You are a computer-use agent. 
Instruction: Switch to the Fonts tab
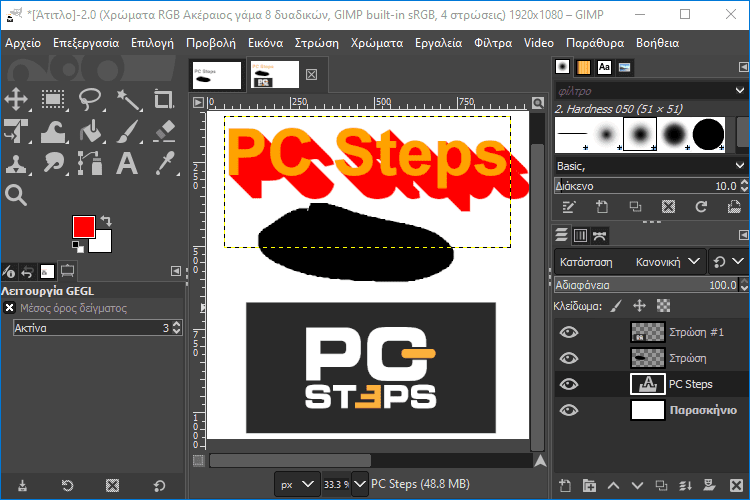pyautogui.click(x=604, y=67)
